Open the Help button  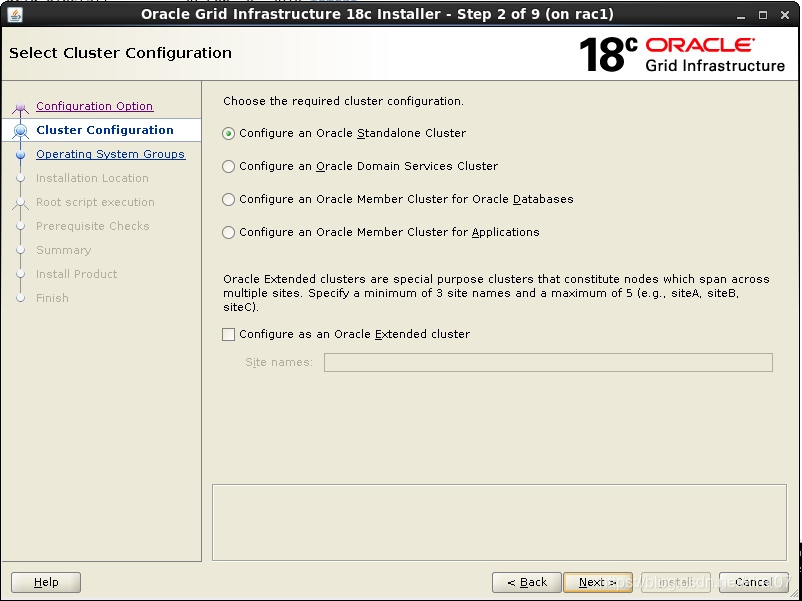point(46,582)
